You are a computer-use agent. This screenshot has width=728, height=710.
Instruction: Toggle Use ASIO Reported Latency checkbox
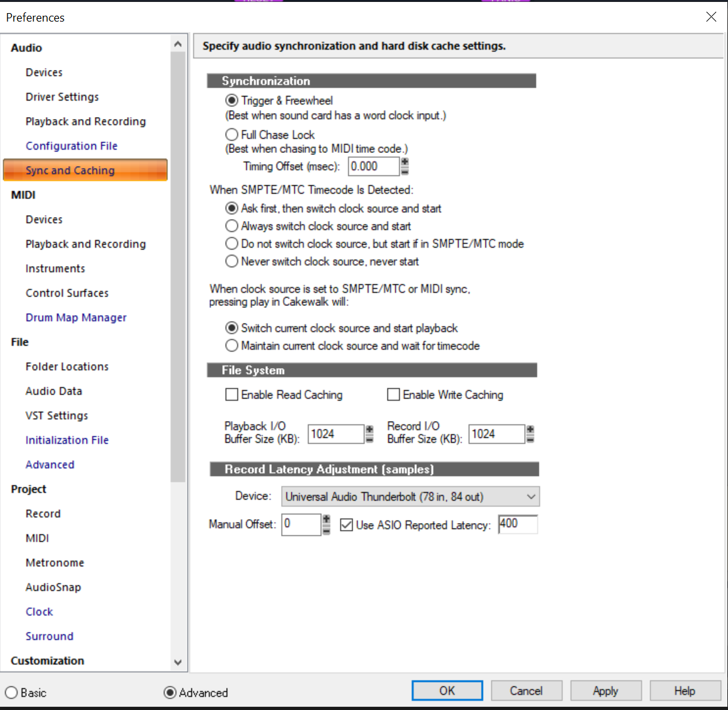[x=346, y=525]
